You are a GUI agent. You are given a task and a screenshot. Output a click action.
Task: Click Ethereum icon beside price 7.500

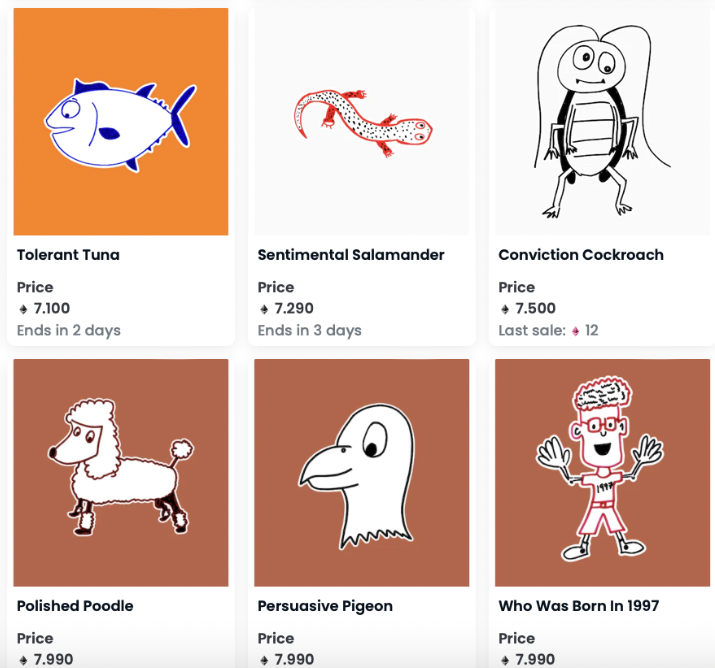(505, 309)
